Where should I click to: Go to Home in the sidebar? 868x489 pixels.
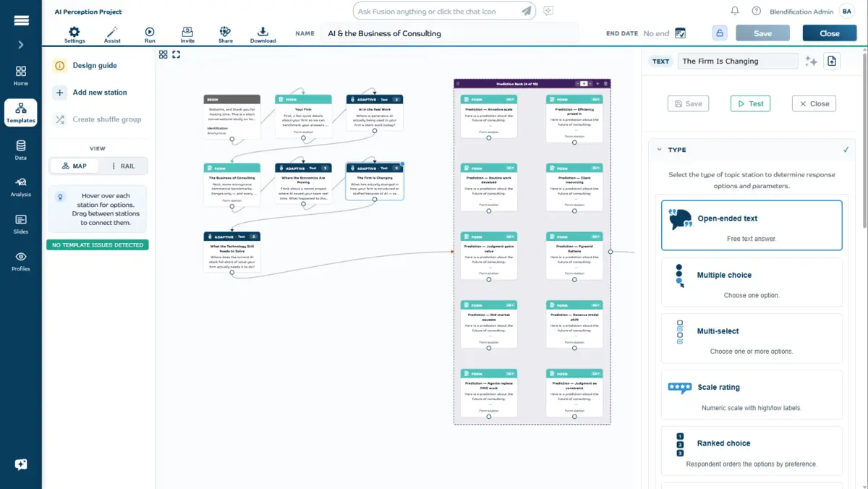[21, 76]
